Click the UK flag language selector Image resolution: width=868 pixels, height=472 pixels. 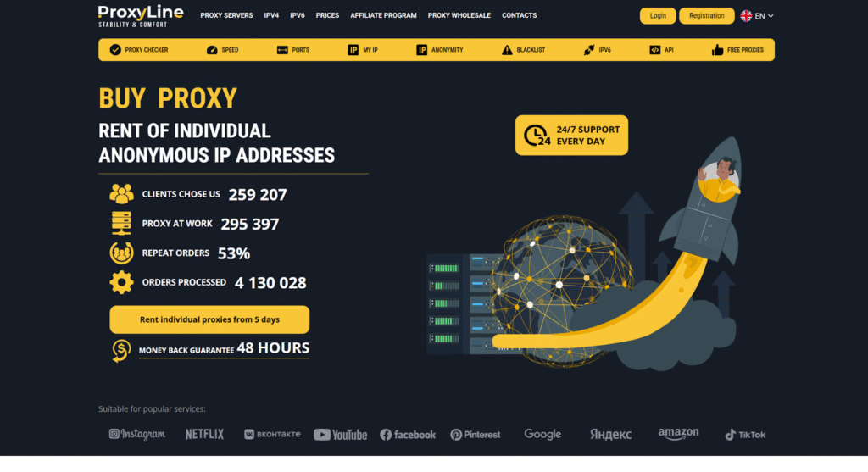click(746, 15)
